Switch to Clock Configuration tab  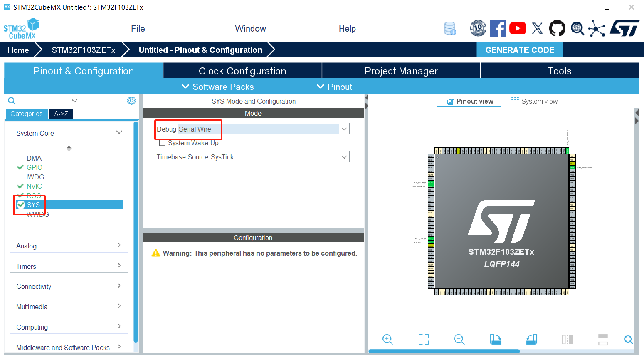click(x=242, y=71)
